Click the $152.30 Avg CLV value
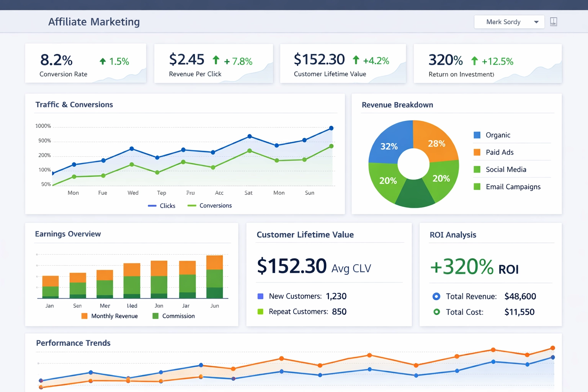Image resolution: width=588 pixels, height=392 pixels. point(291,266)
